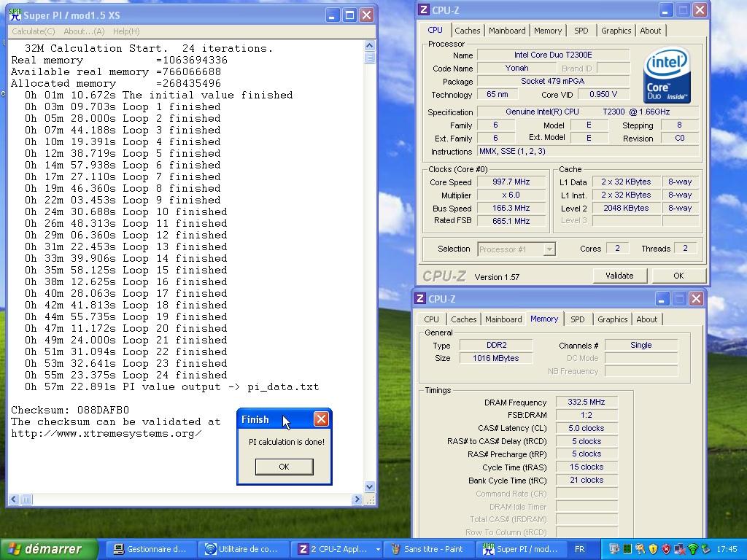The image size is (747, 560).
Task: Click the Super PI horizontal scroll left arrow
Action: [x=13, y=499]
